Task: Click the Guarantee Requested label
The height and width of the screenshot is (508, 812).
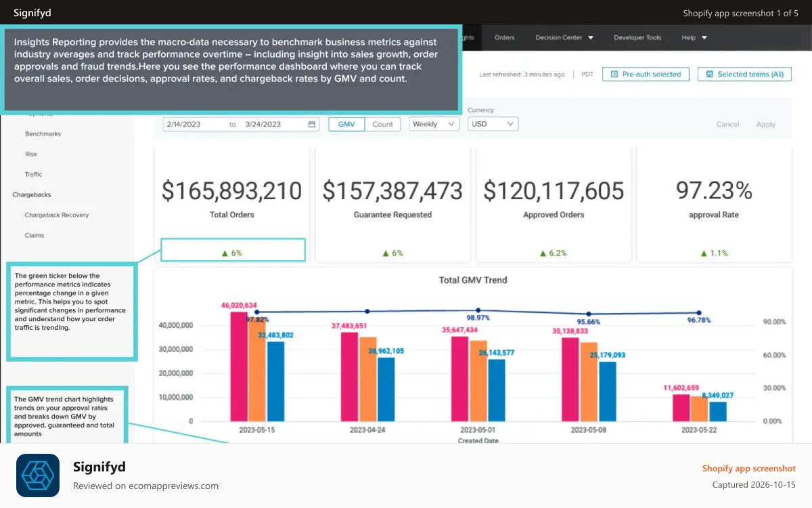Action: [x=392, y=215]
